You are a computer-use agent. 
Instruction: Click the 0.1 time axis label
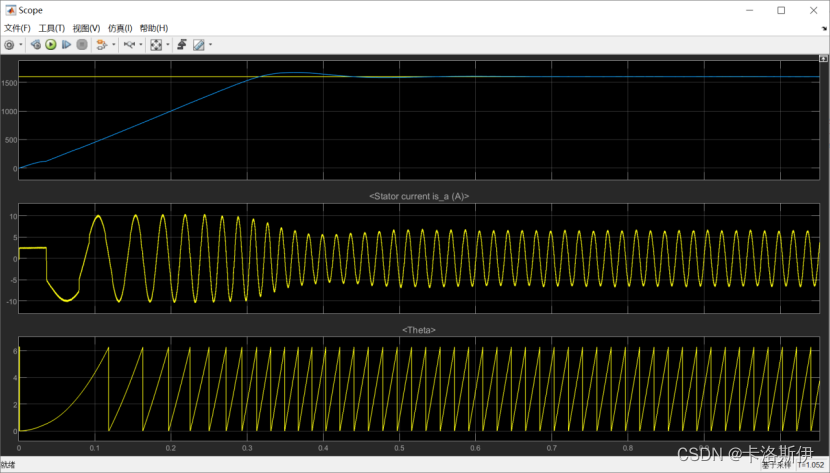[x=95, y=448]
